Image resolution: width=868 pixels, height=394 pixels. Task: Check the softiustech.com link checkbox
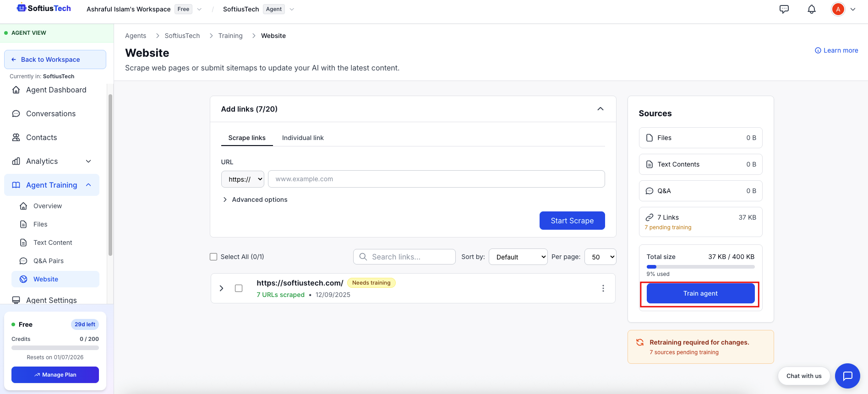239,288
